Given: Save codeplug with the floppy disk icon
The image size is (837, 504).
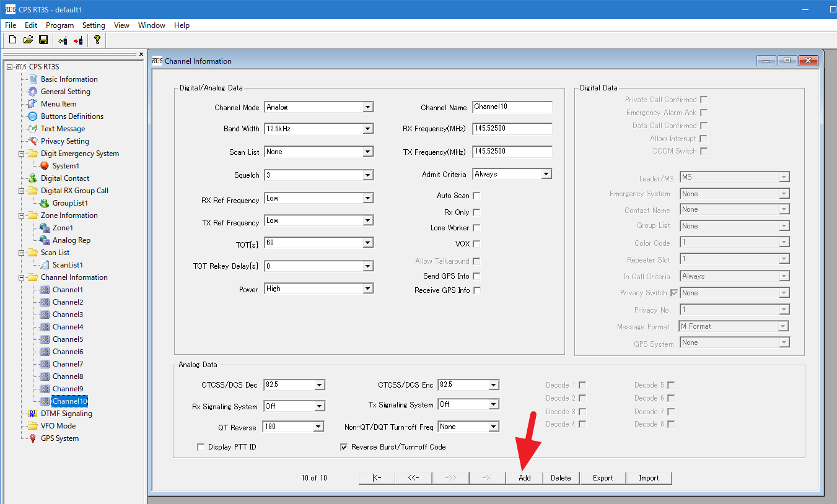Looking at the screenshot, I should (x=43, y=40).
